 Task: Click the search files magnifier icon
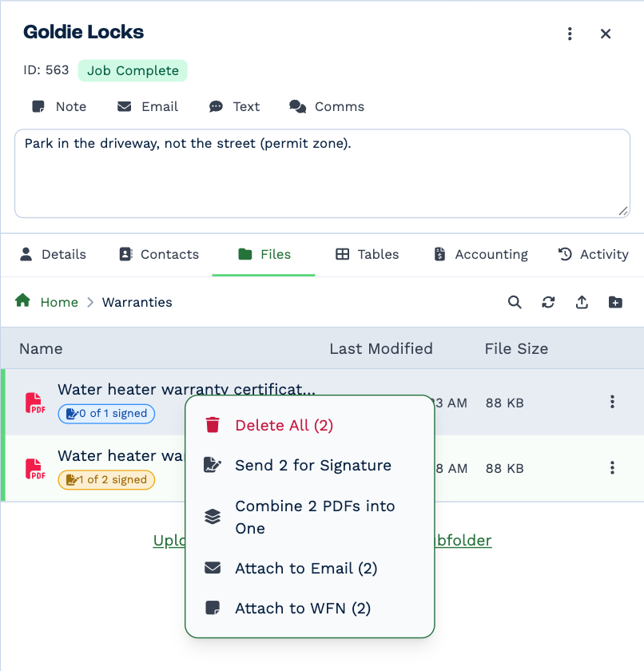[x=515, y=302]
